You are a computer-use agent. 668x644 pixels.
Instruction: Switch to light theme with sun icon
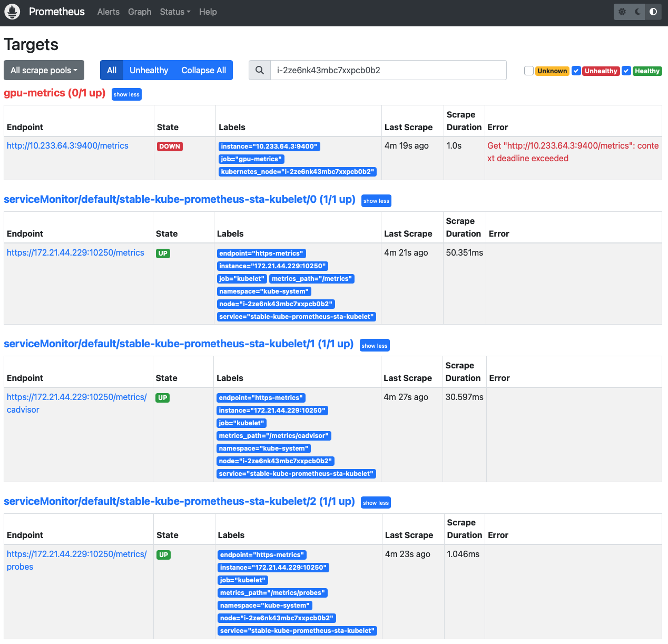click(622, 12)
